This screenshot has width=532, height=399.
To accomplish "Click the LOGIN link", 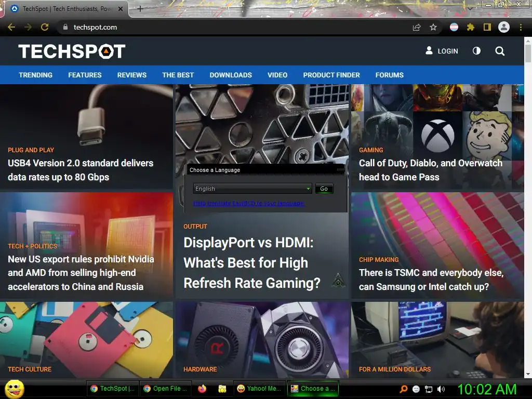I will click(x=447, y=51).
